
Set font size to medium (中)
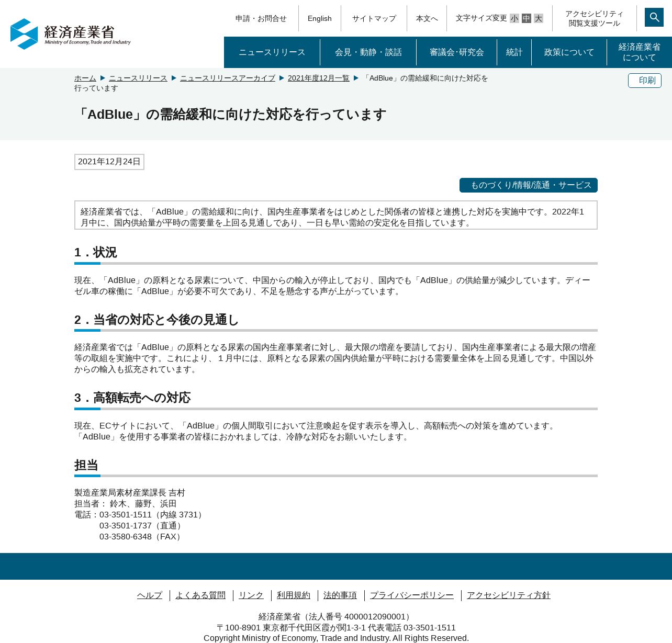(x=527, y=18)
